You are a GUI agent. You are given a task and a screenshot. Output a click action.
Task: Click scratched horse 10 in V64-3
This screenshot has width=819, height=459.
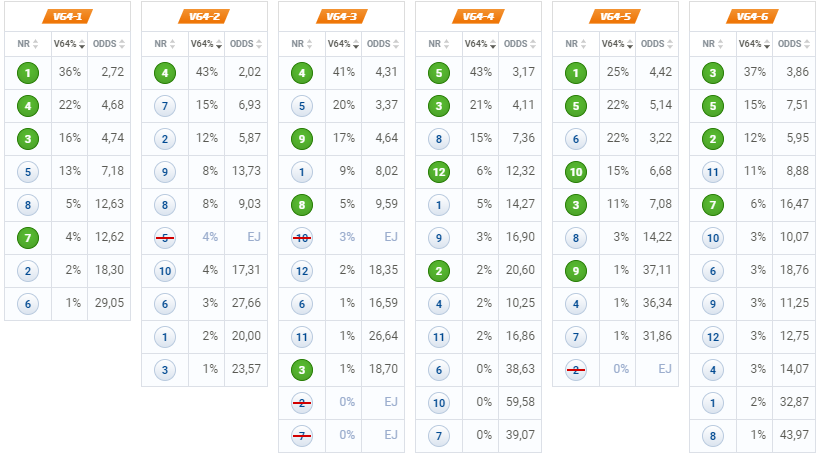click(x=301, y=238)
